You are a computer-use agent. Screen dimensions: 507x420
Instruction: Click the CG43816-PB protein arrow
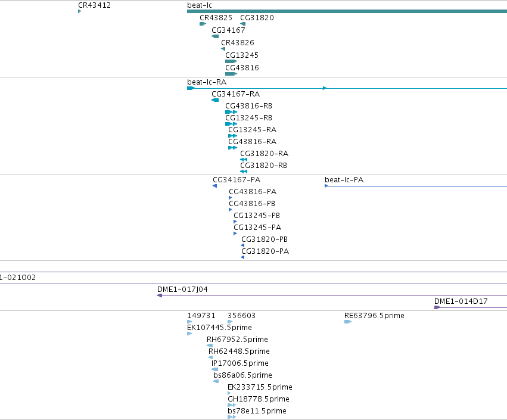(x=230, y=210)
